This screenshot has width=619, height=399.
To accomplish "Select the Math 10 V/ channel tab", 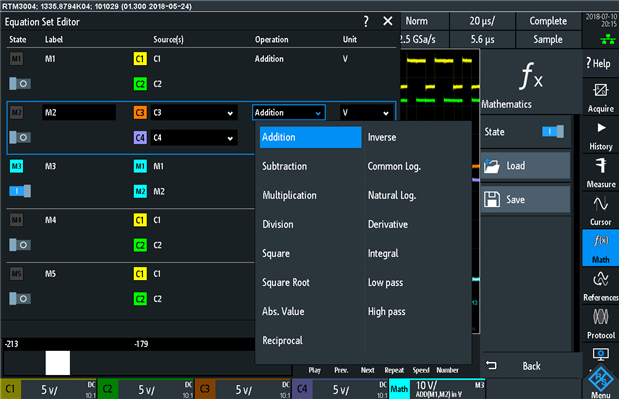I will pyautogui.click(x=437, y=389).
